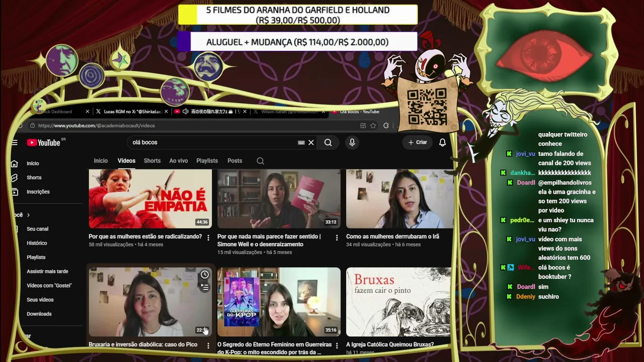Open the channel Playlists tab
This screenshot has width=644, height=362.
[207, 161]
